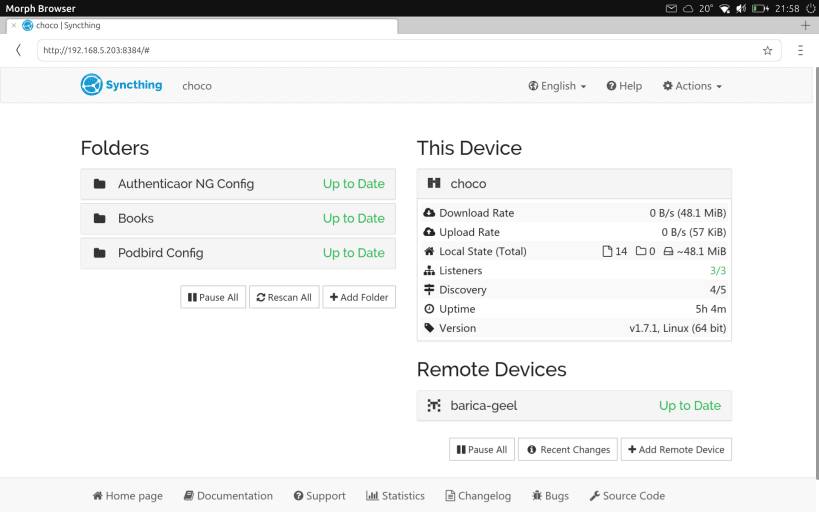
Task: Close the choco | Syncthing tab
Action: pyautogui.click(x=14, y=25)
